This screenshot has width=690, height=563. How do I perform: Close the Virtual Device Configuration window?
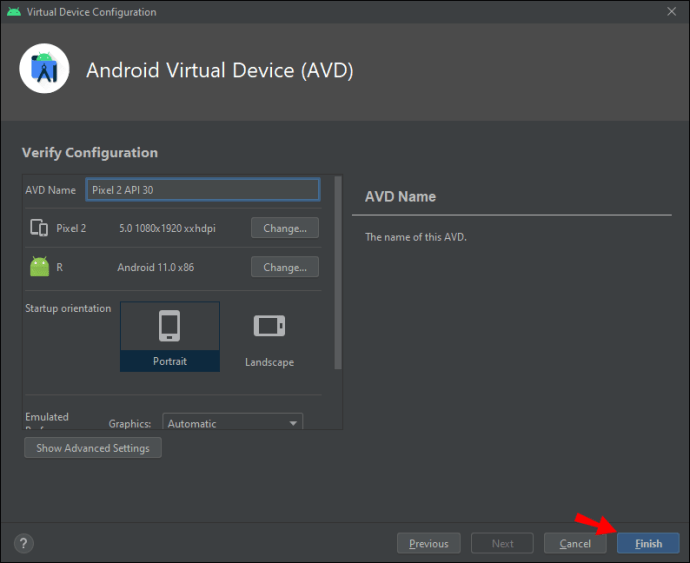(672, 11)
